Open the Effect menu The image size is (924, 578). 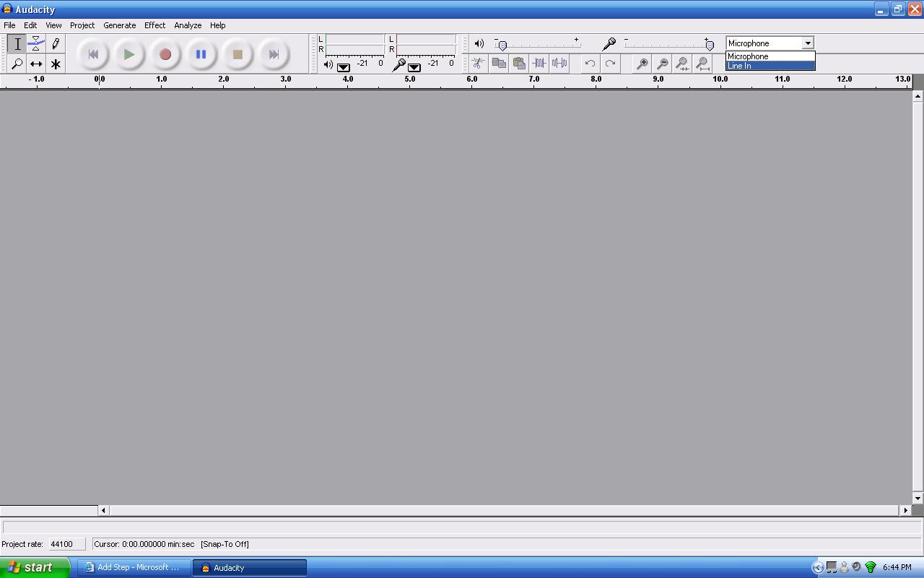154,25
